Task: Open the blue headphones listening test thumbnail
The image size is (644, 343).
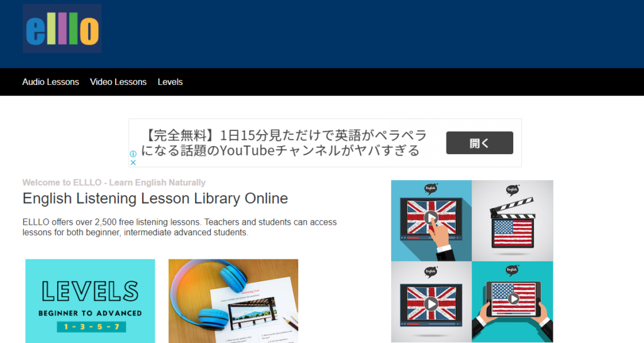Action: coord(233,301)
